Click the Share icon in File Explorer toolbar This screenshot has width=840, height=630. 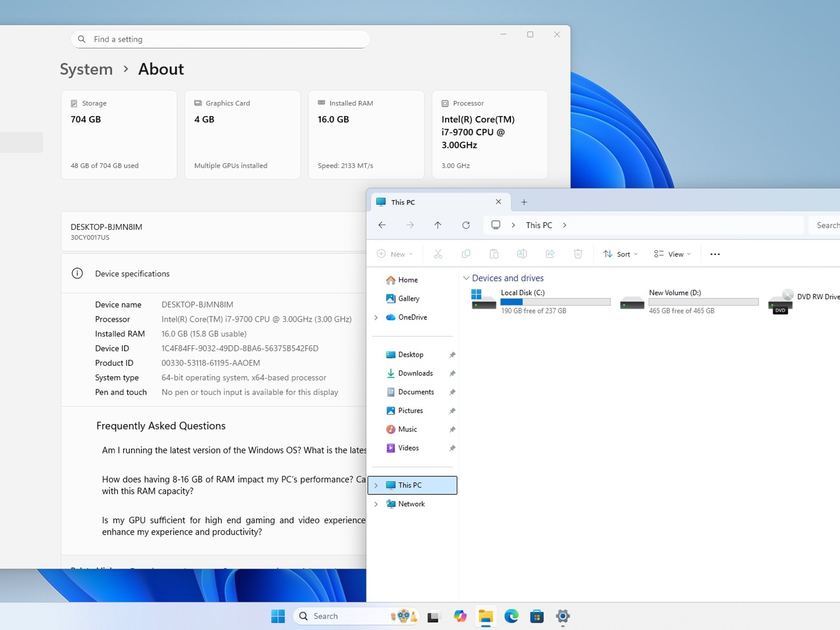[550, 254]
